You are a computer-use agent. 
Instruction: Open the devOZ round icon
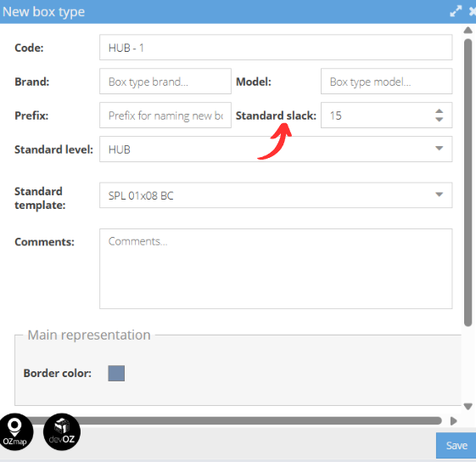pos(62,431)
